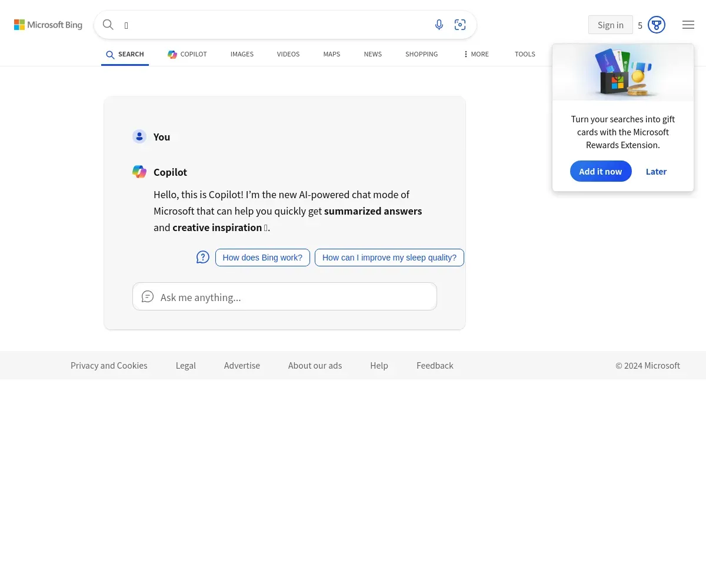The image size is (706, 588).
Task: Open the Videos tab
Action: (288, 54)
